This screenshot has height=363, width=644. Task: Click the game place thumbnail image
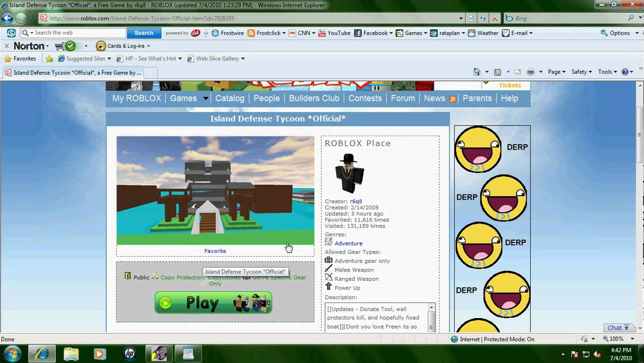click(x=215, y=191)
